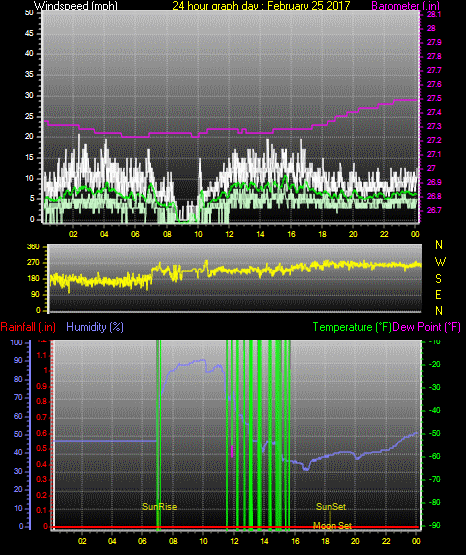This screenshot has height=555, width=466.
Task: Click the 'Rainfall (.in)' legend label
Action: (x=28, y=327)
